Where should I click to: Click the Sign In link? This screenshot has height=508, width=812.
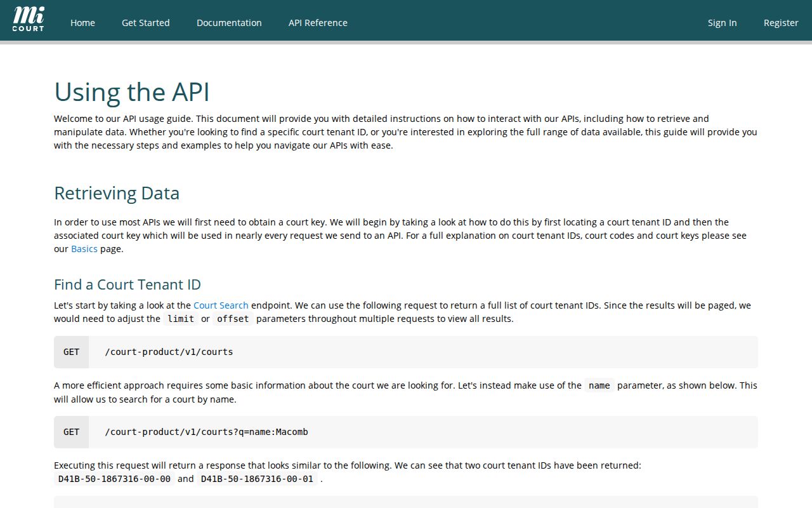[x=722, y=23]
